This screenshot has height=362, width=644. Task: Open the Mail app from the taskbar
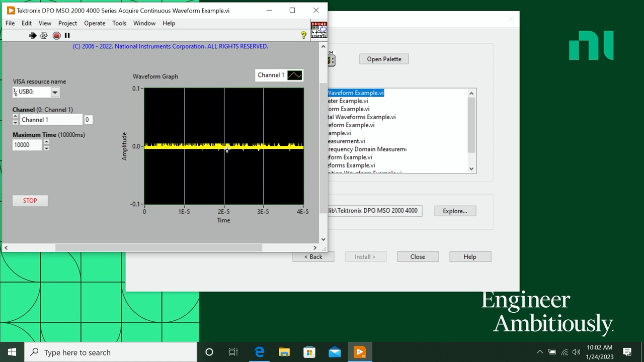(335, 352)
